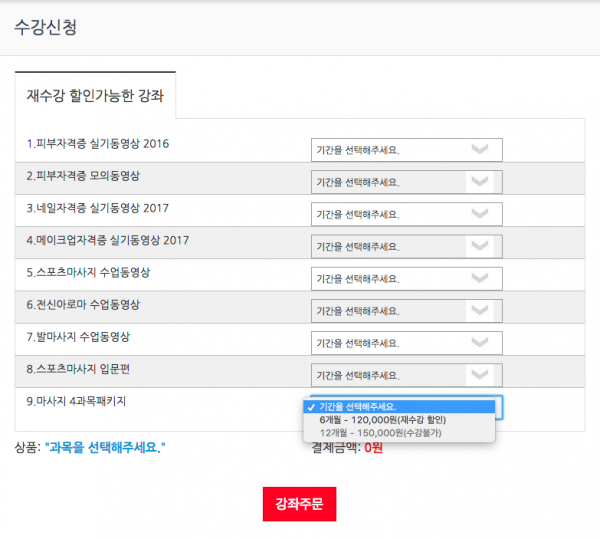Expand period dropdown for 메이크업자격증 실기동영상 2017

click(406, 246)
